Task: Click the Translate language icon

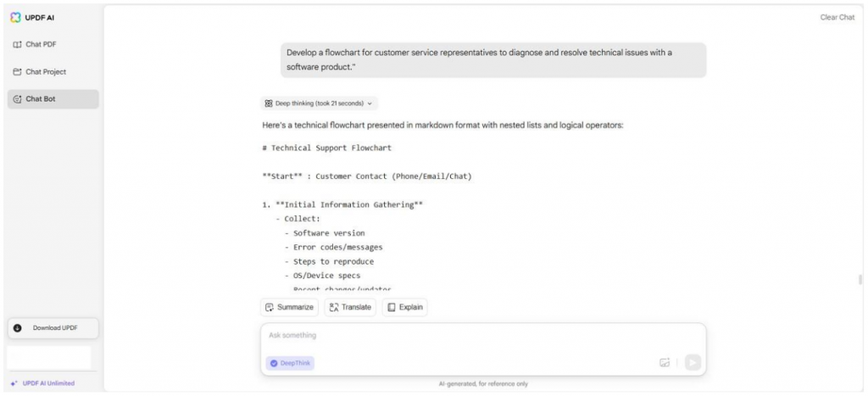Action: tap(333, 307)
